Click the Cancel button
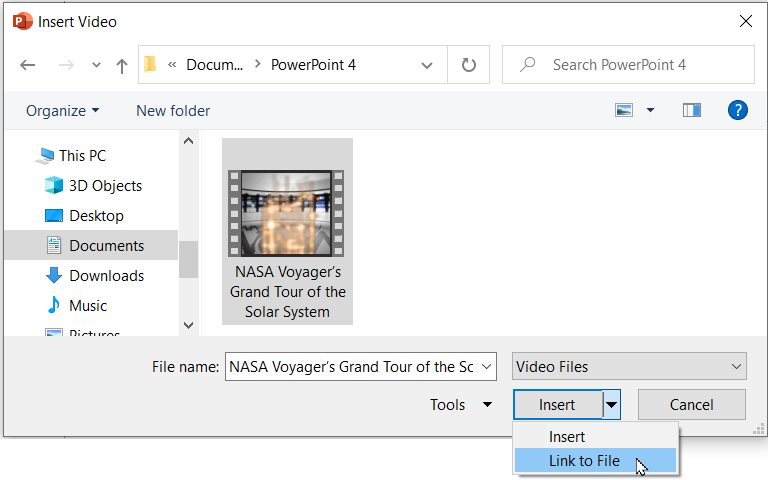 (x=692, y=405)
